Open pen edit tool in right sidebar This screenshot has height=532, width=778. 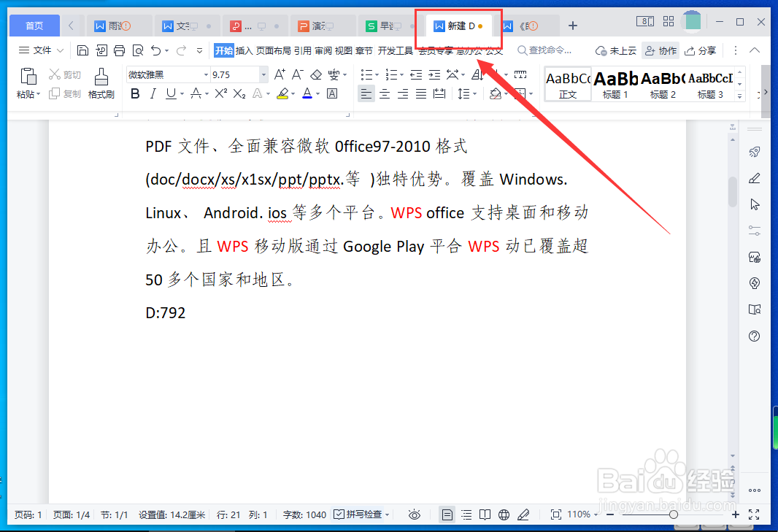[x=755, y=178]
